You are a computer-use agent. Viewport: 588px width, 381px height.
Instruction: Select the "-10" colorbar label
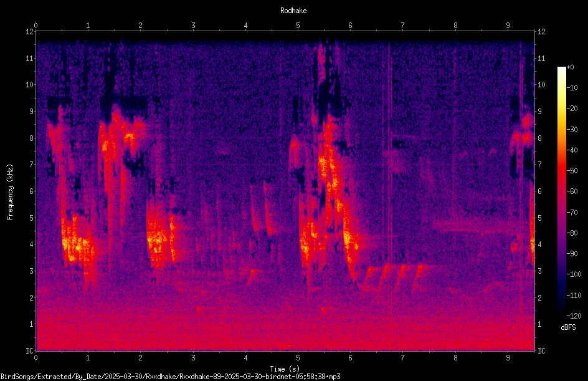pos(572,88)
